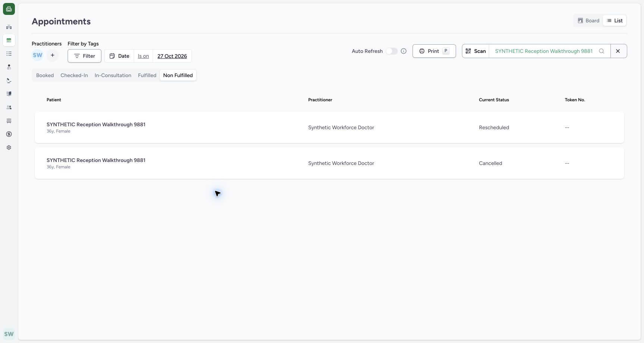Click the Token No. column header
644x343 pixels.
[575, 100]
